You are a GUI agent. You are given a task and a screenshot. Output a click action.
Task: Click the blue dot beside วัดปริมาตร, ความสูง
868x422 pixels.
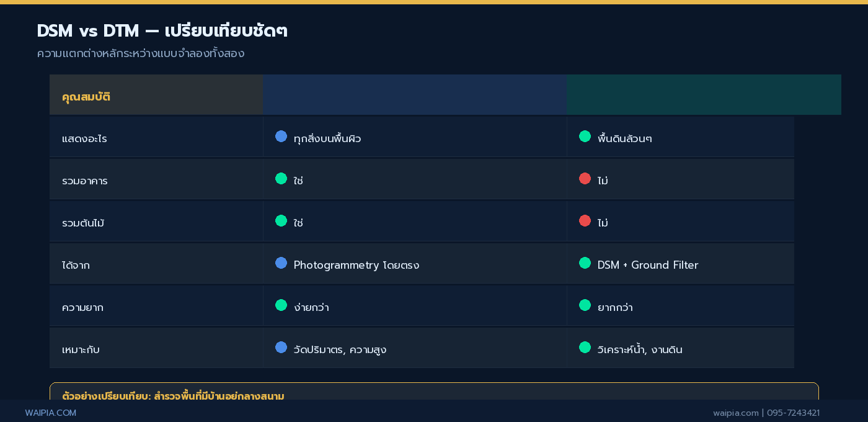click(x=281, y=347)
